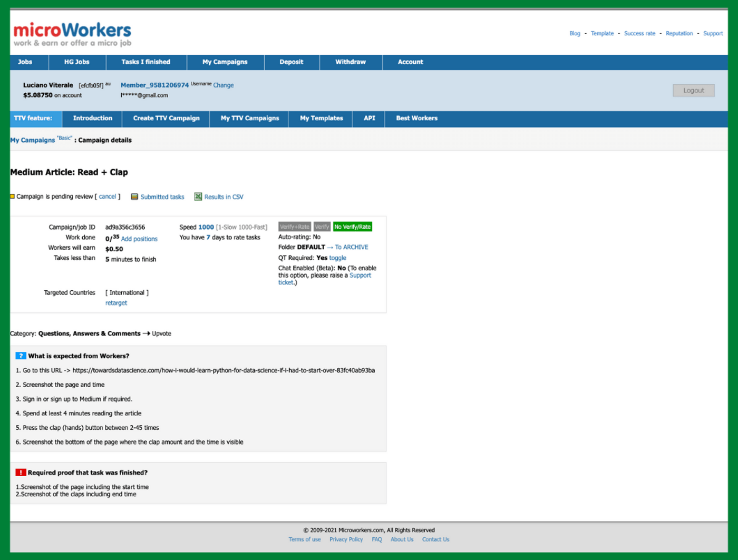The image size is (738, 560).
Task: Click the microWorkers logo
Action: [x=72, y=34]
